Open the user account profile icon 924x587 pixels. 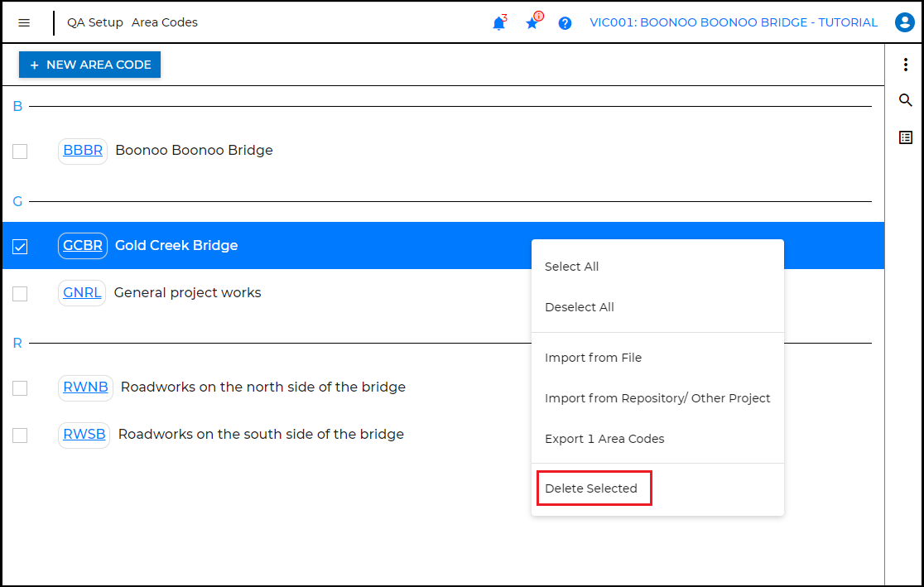tap(904, 22)
